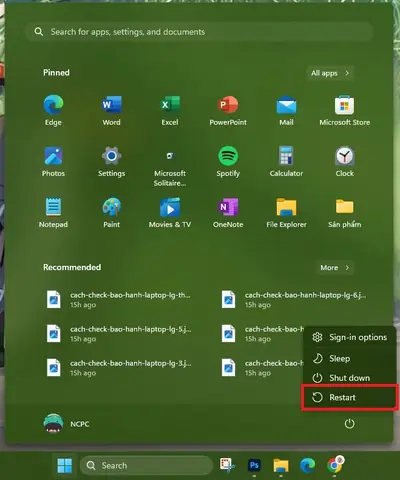Open recommended file cach-check-bao-hanh-laptop-lg-3.j...
This screenshot has height=480, width=400.
pos(119,368)
